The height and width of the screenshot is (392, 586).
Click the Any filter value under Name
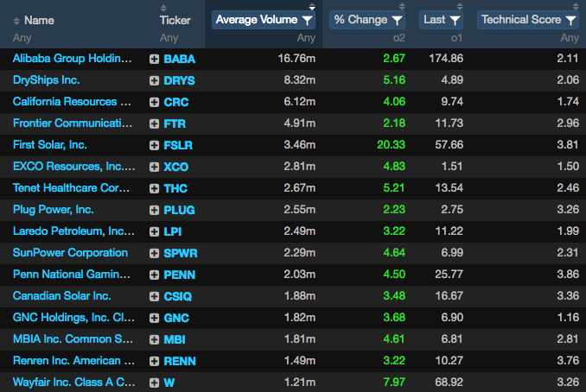(22, 38)
